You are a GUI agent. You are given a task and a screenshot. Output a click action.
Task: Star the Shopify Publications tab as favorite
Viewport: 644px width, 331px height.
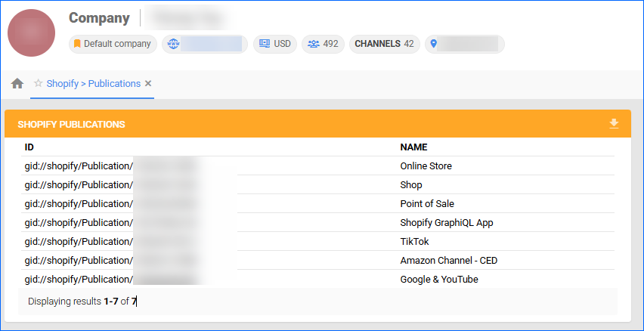(38, 84)
